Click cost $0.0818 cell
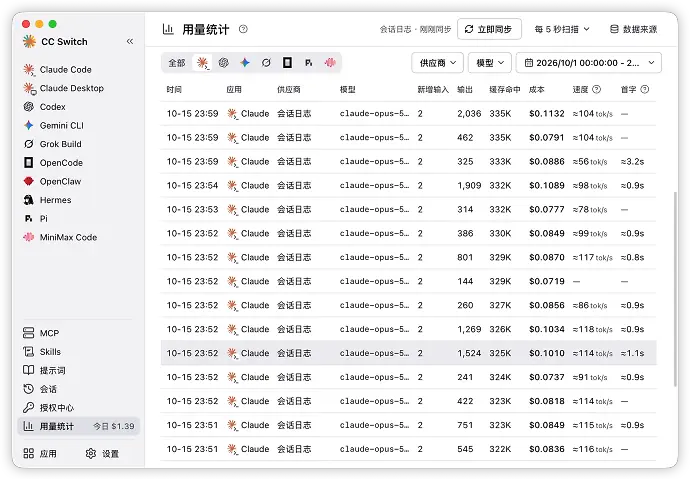The height and width of the screenshot is (479, 690). tap(547, 401)
